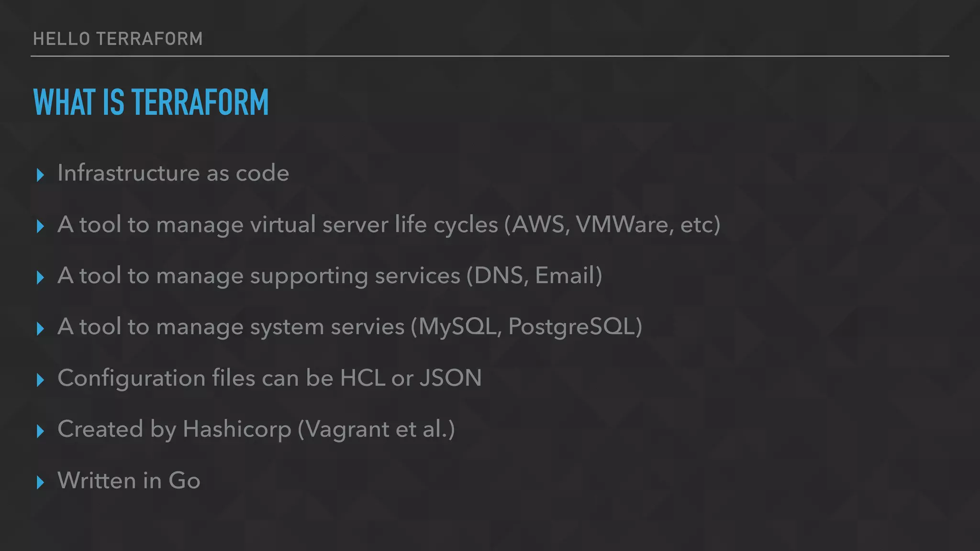Click the Vagrant et al. text
Screen dimensions: 980x551
pyautogui.click(x=376, y=430)
